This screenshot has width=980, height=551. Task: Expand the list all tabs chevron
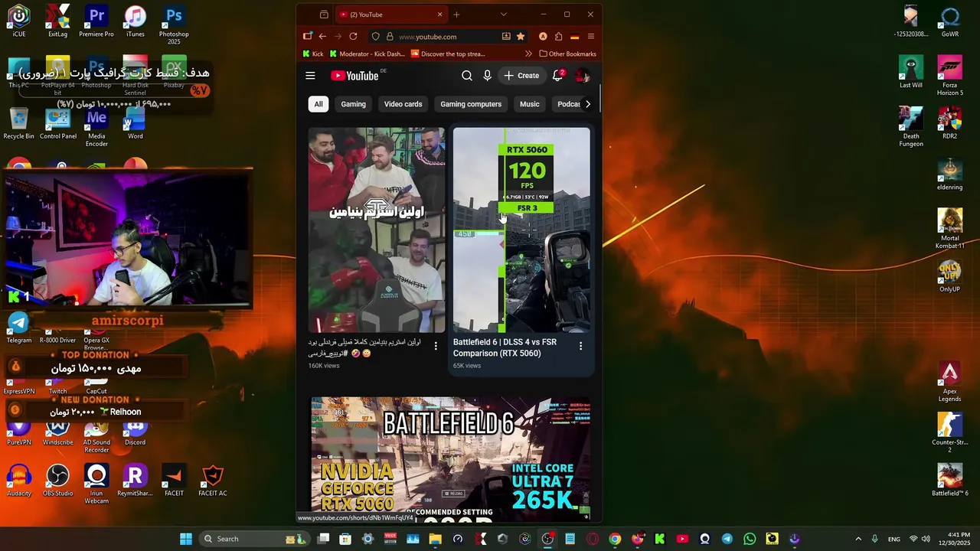point(503,15)
